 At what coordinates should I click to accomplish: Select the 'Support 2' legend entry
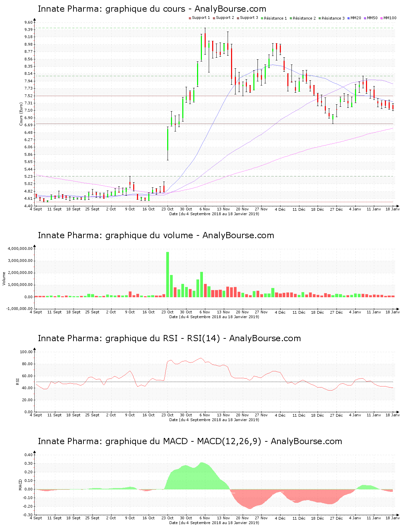(223, 18)
